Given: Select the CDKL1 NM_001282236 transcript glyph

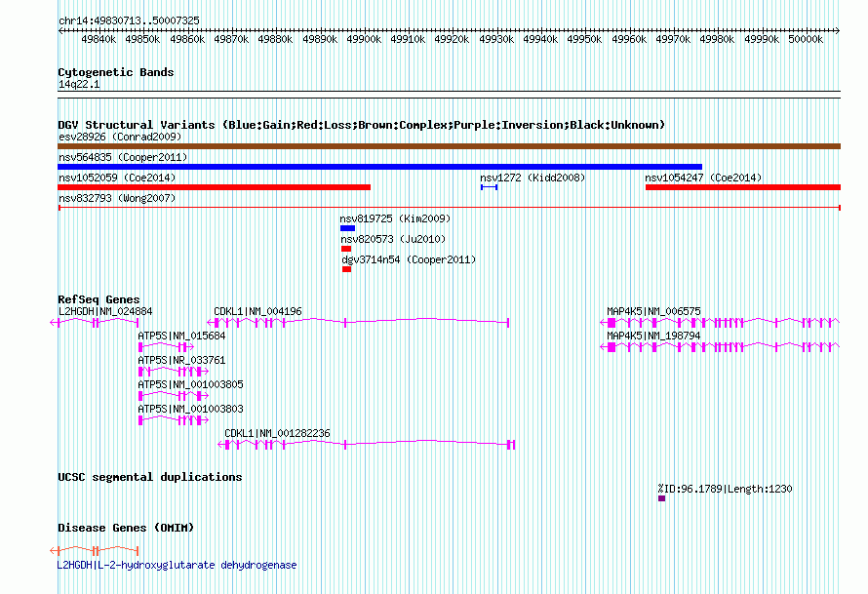Looking at the screenshot, I should pyautogui.click(x=367, y=445).
